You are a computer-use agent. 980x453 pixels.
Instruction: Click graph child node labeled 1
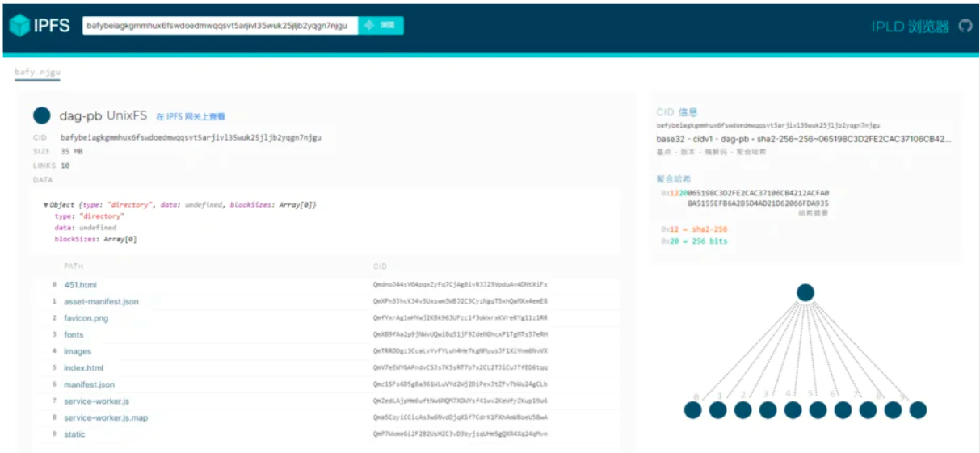(718, 410)
